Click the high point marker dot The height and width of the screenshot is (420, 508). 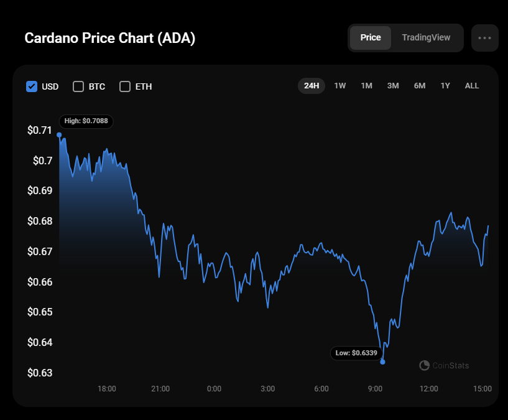coord(59,134)
